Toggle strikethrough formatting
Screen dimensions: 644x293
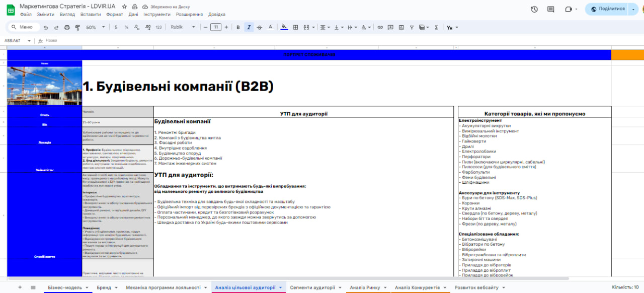(260, 27)
